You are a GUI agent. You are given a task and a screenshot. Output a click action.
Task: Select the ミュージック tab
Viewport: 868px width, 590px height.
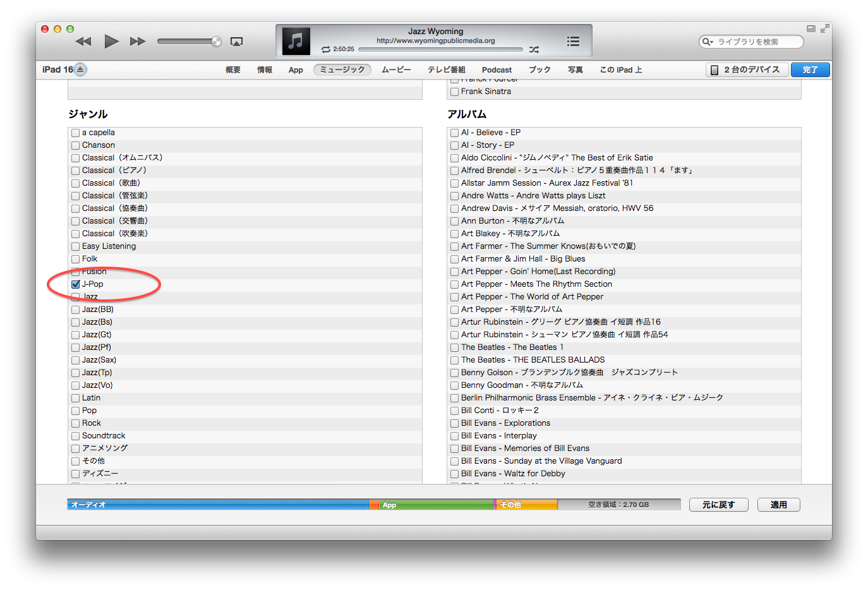[x=342, y=70]
